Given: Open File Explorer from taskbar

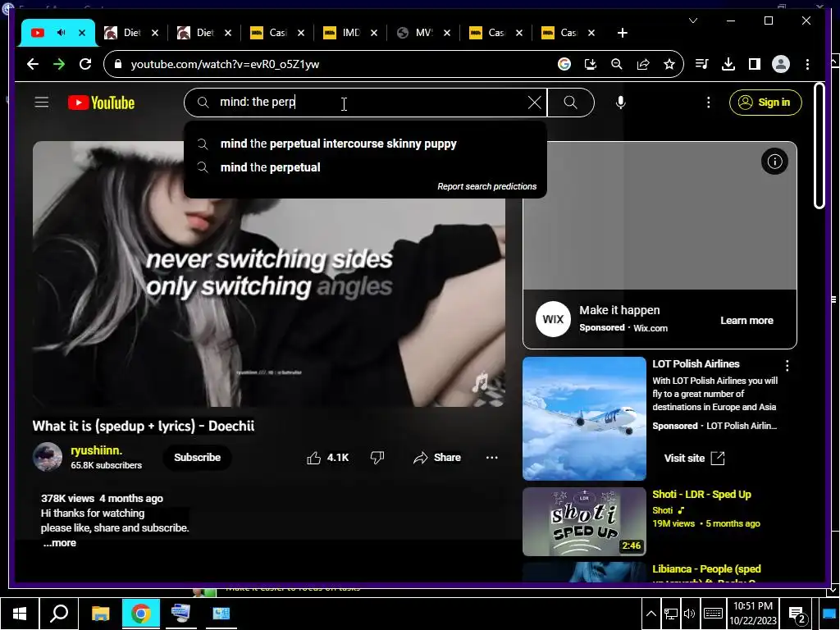Looking at the screenshot, I should click(100, 614).
